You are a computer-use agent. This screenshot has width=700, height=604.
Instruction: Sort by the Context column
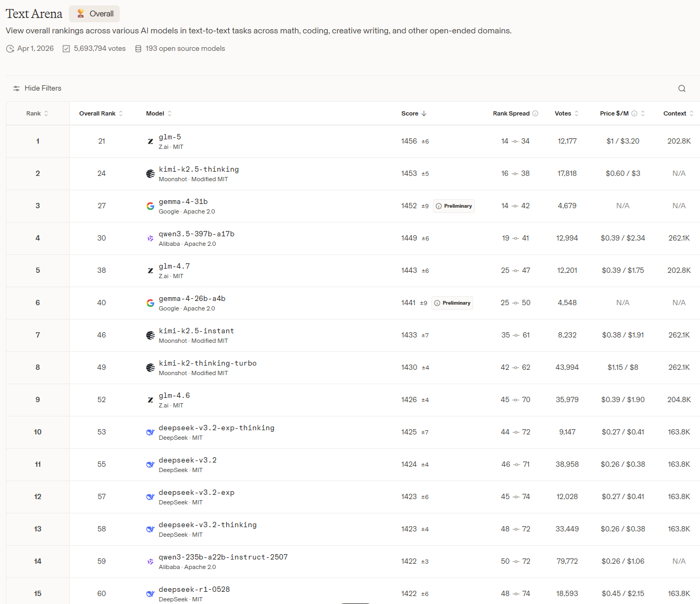tap(678, 113)
